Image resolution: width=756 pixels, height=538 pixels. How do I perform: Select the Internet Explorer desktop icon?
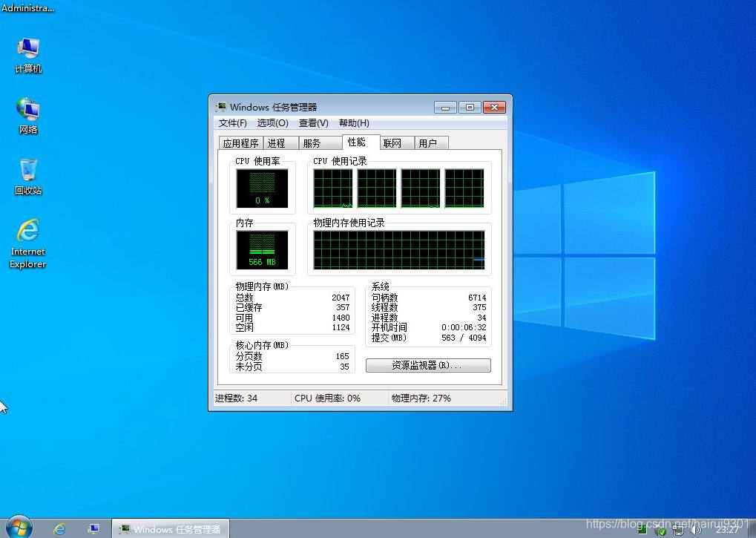coord(28,243)
